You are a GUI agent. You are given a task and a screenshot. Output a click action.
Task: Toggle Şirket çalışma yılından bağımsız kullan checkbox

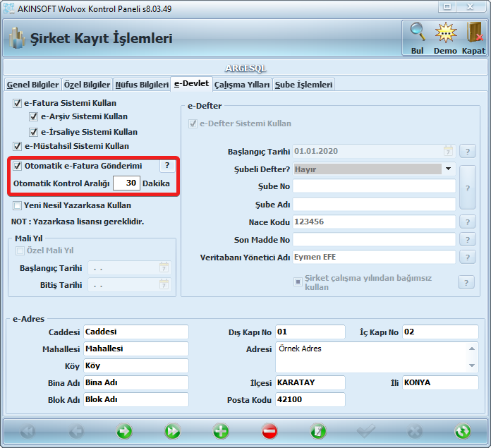pos(298,281)
